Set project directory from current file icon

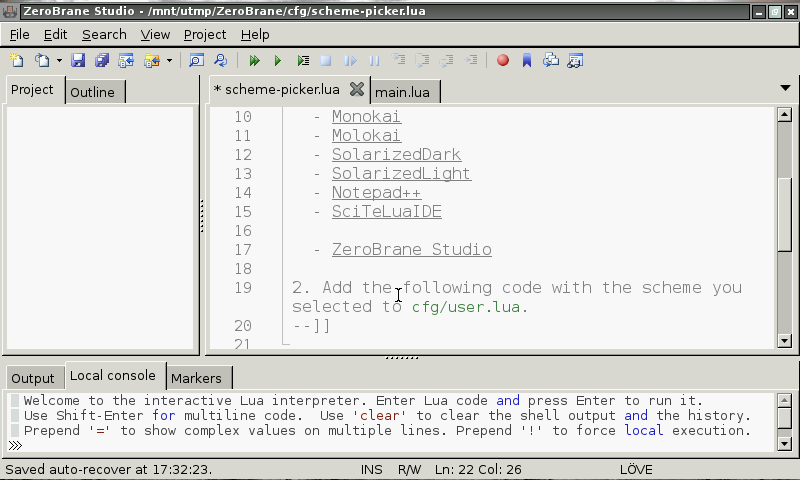tap(126, 60)
